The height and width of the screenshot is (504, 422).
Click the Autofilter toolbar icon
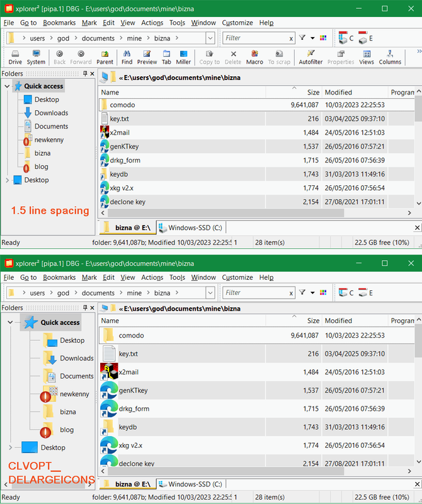311,57
